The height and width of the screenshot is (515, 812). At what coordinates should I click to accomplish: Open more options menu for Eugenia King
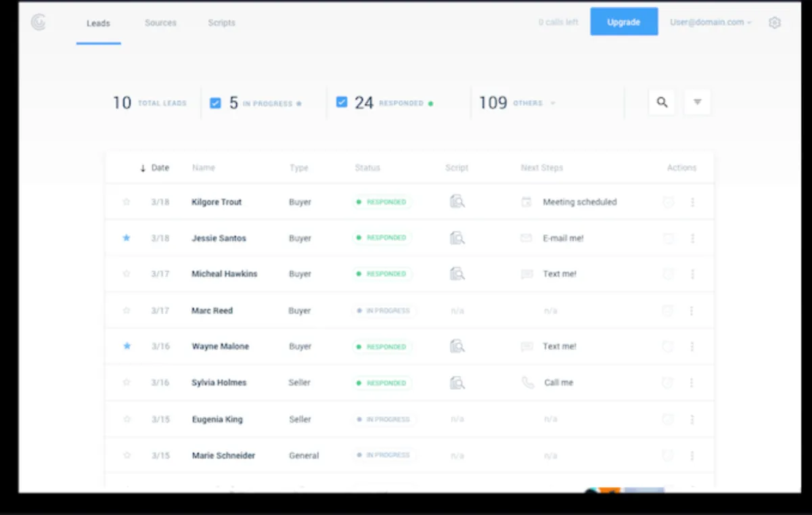pyautogui.click(x=692, y=419)
